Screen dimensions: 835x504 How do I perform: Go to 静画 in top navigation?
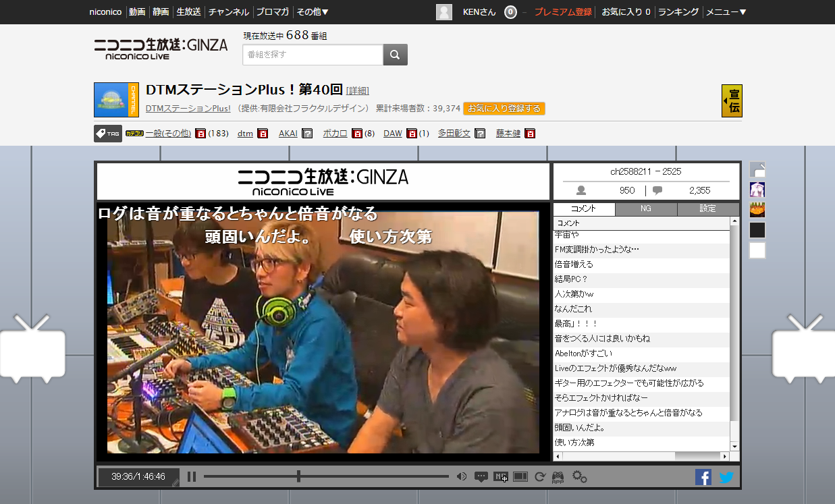click(x=161, y=11)
